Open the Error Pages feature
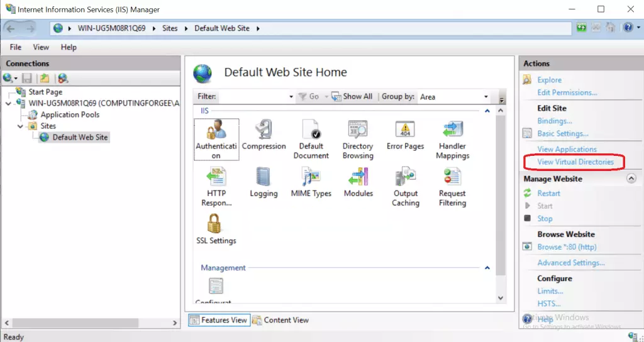The image size is (644, 342). tap(405, 135)
